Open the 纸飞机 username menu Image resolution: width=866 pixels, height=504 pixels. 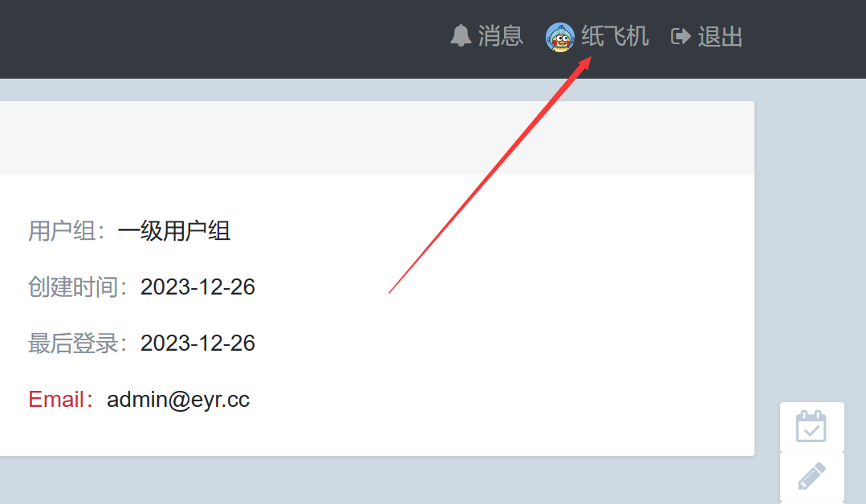pos(614,36)
